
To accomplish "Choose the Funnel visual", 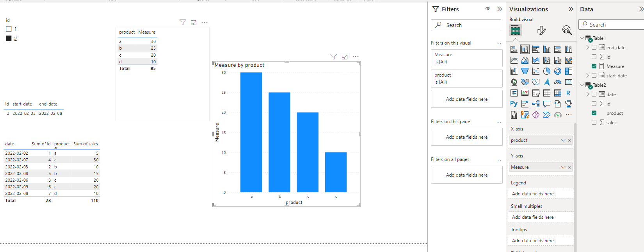I will [525, 71].
